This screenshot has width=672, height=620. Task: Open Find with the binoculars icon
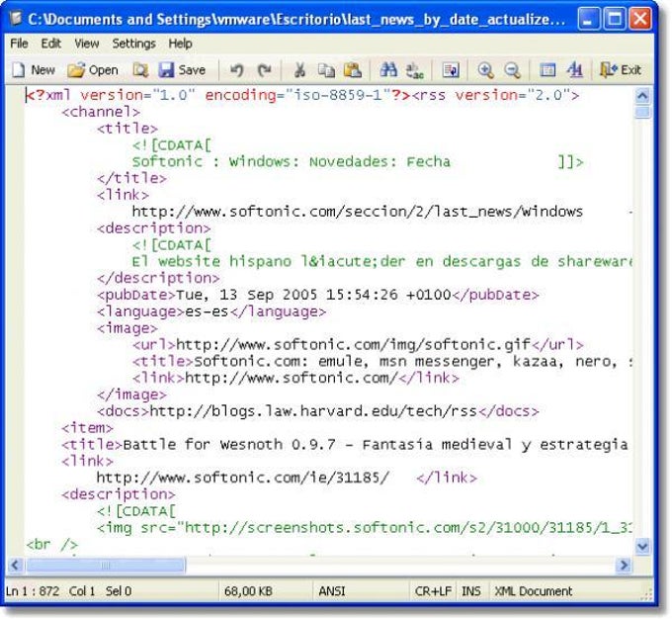coord(388,69)
